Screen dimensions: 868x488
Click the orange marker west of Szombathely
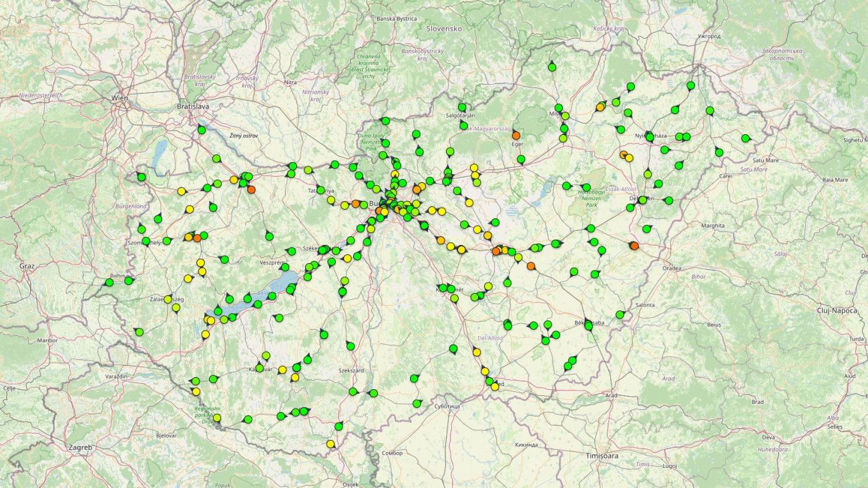point(197,238)
